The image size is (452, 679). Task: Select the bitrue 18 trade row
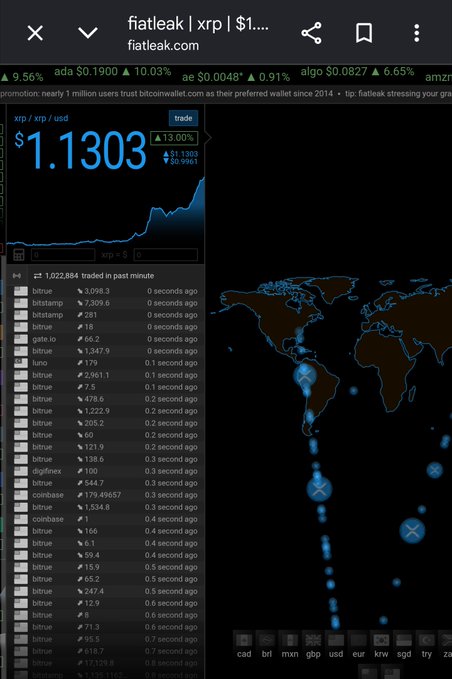[x=106, y=327]
